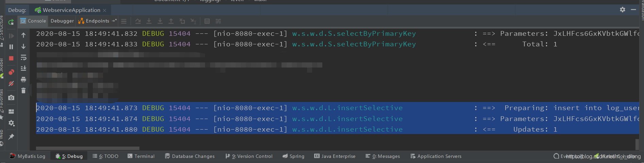The height and width of the screenshot is (163, 644).
Task: Switch to the Debugger tab
Action: (x=62, y=21)
